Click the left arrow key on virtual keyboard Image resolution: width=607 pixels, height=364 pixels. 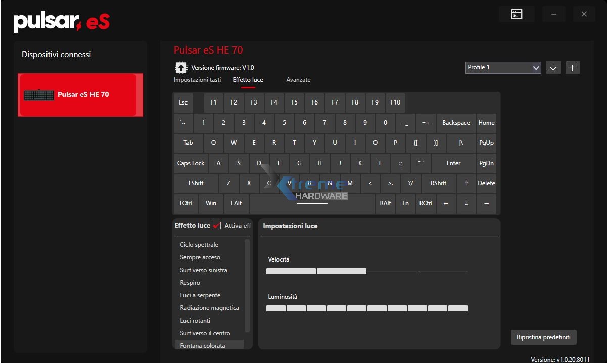[446, 203]
